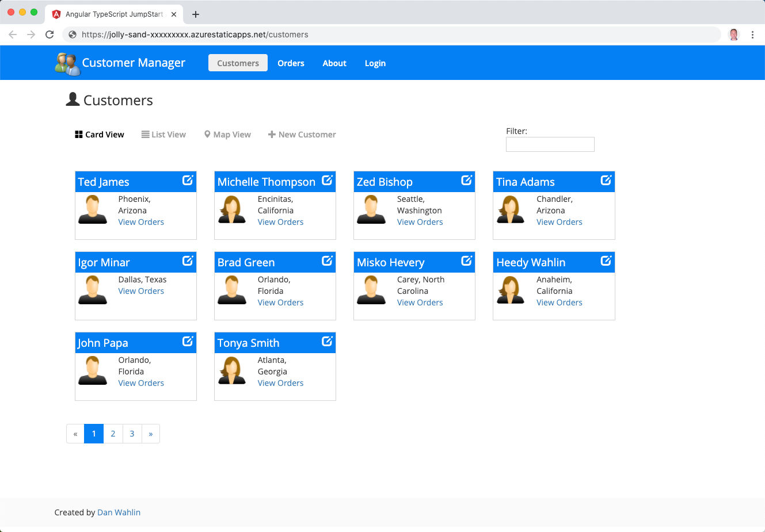Viewport: 765px width, 532px height.
Task: Switch to the About tab
Action: click(x=334, y=63)
